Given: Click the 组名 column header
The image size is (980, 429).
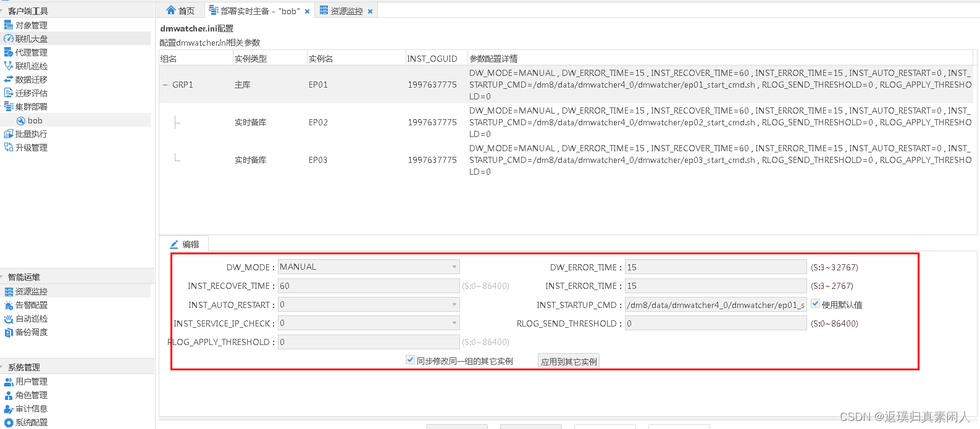Looking at the screenshot, I should pyautogui.click(x=196, y=59).
